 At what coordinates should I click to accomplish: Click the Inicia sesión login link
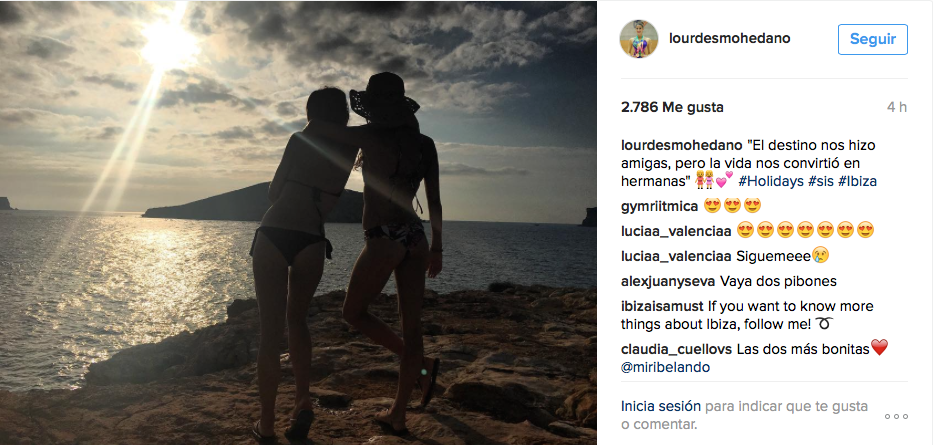(x=660, y=406)
